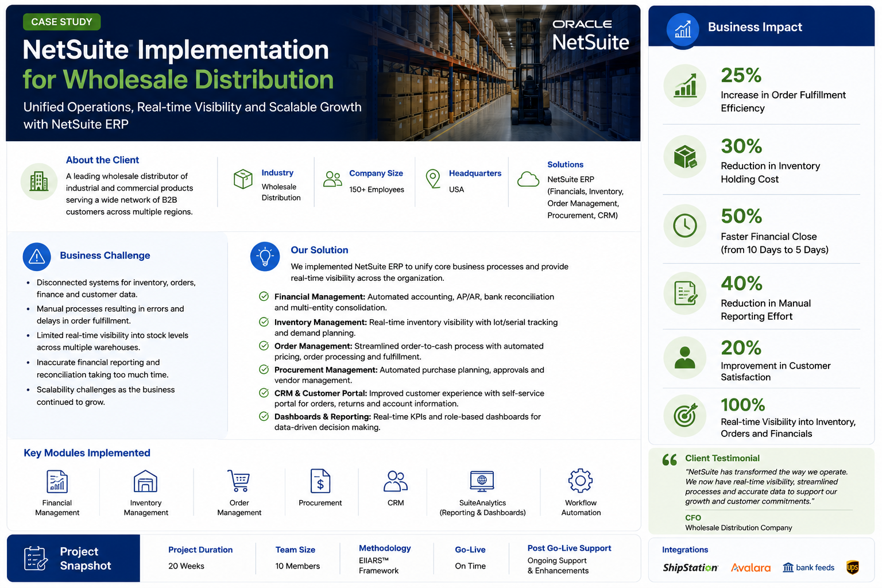Select the "Integrations" heading
This screenshot has width=882, height=588.
[x=685, y=550]
